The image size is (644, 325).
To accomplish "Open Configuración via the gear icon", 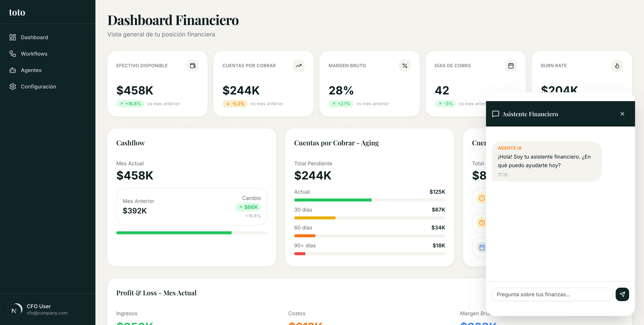I will pos(13,87).
